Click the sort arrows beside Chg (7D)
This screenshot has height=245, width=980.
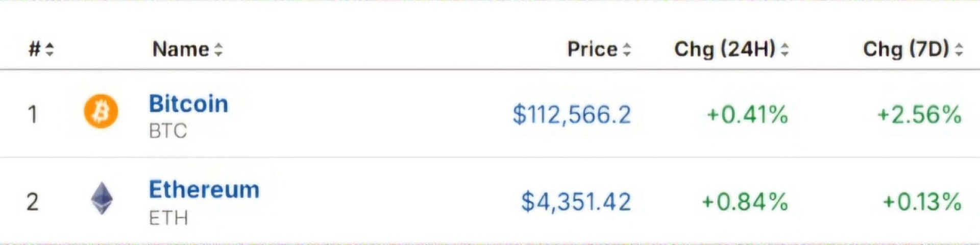click(x=959, y=50)
